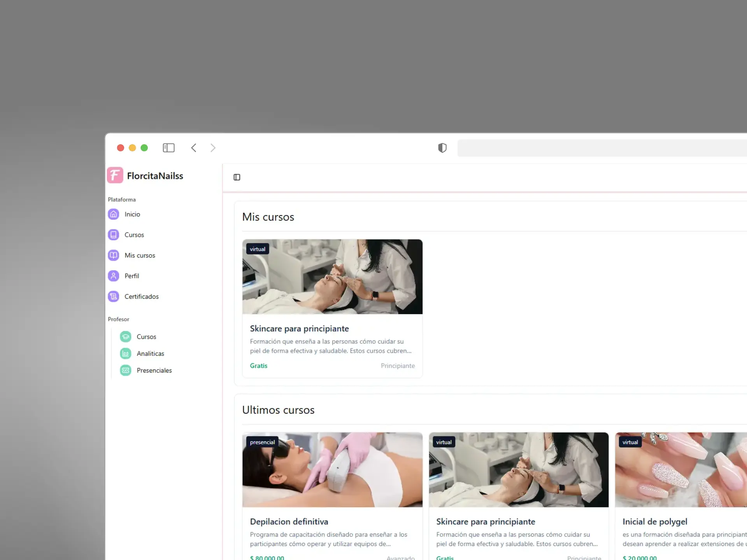Viewport: 747px width, 560px height.
Task: Click the Mis cursos section heading
Action: click(268, 217)
